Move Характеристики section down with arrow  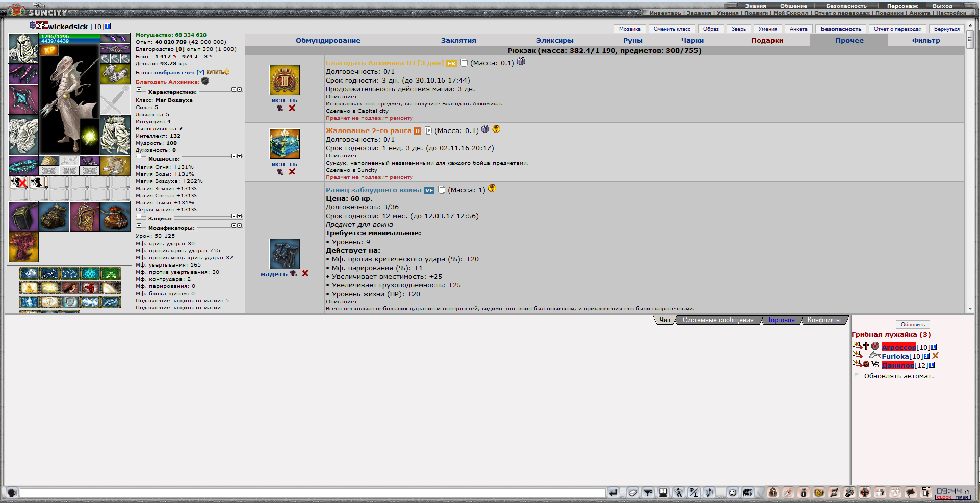click(x=239, y=89)
